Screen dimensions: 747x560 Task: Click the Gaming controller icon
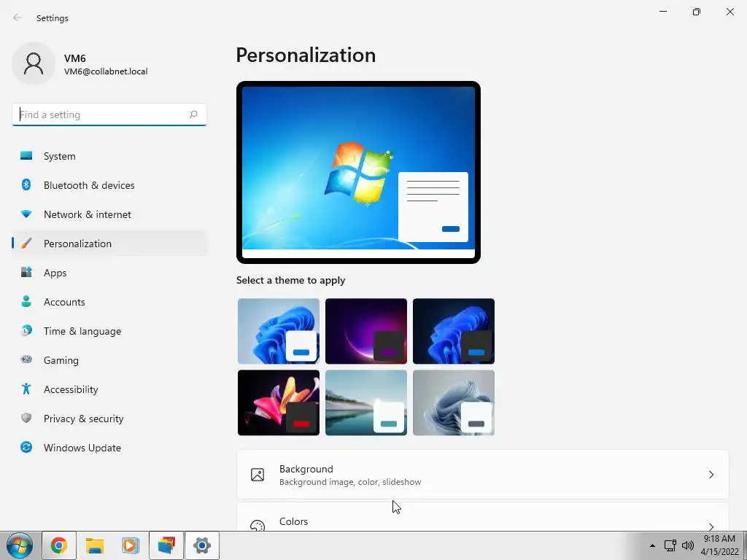[26, 359]
